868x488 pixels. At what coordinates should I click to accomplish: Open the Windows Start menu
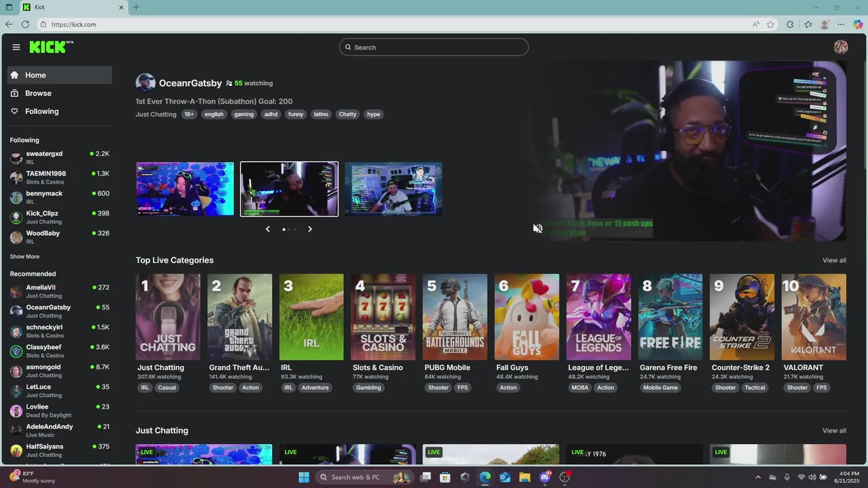(x=304, y=477)
